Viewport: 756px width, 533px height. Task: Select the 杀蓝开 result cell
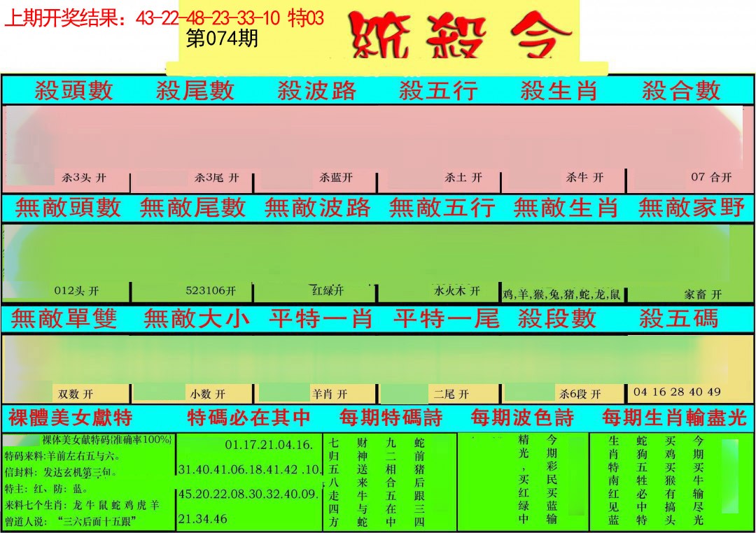335,178
